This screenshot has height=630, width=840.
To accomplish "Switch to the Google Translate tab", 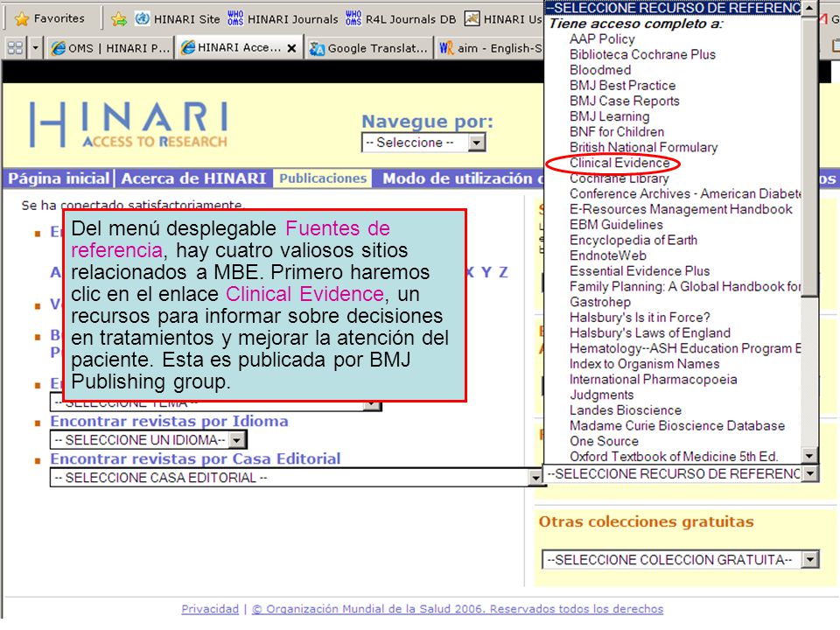I will coord(368,48).
